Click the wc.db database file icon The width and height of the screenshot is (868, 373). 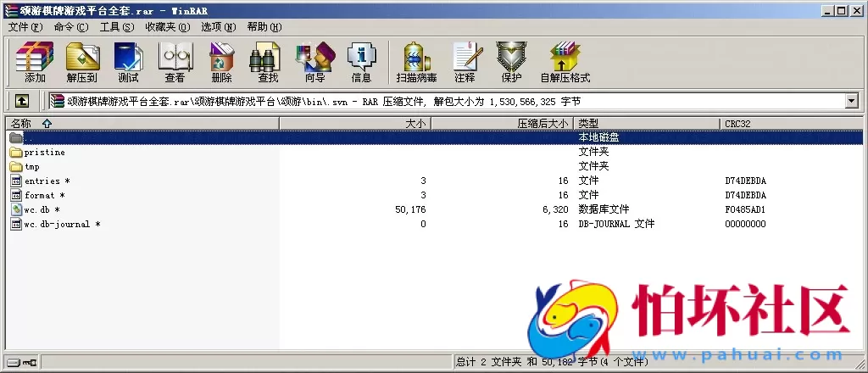[16, 209]
